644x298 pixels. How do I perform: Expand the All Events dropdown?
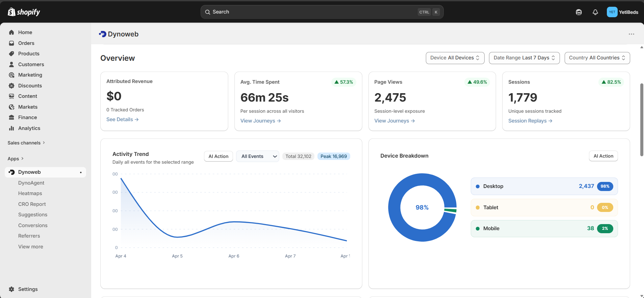point(257,156)
